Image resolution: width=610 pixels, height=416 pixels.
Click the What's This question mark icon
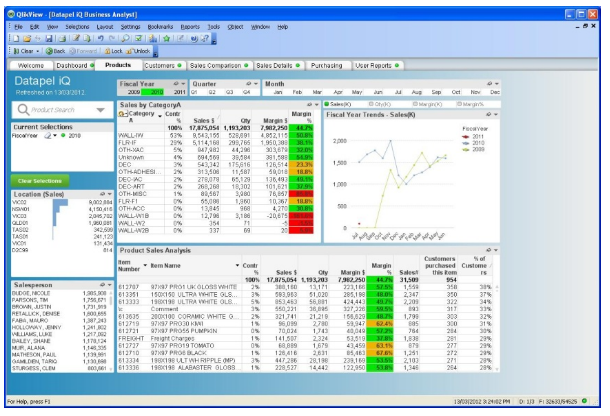coord(205,39)
